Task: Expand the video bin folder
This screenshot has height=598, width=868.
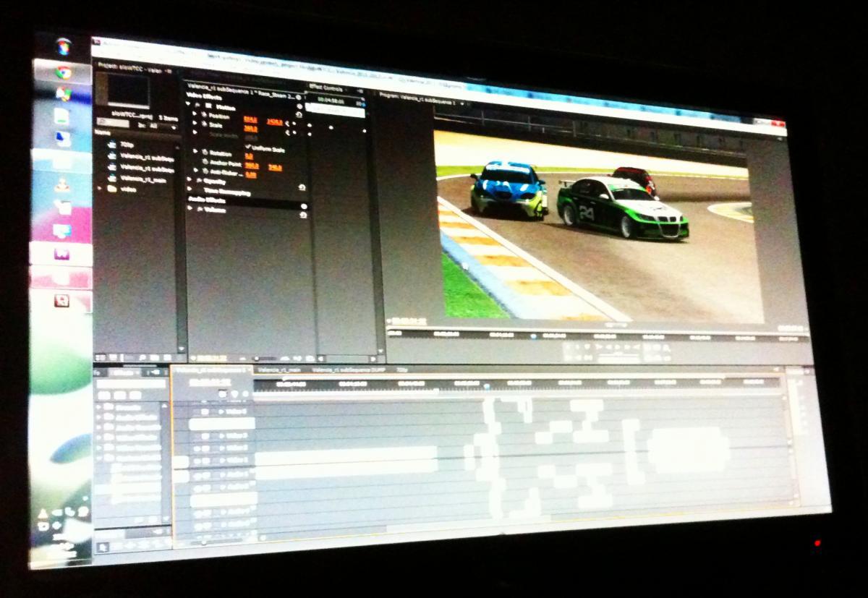Action: pyautogui.click(x=101, y=188)
